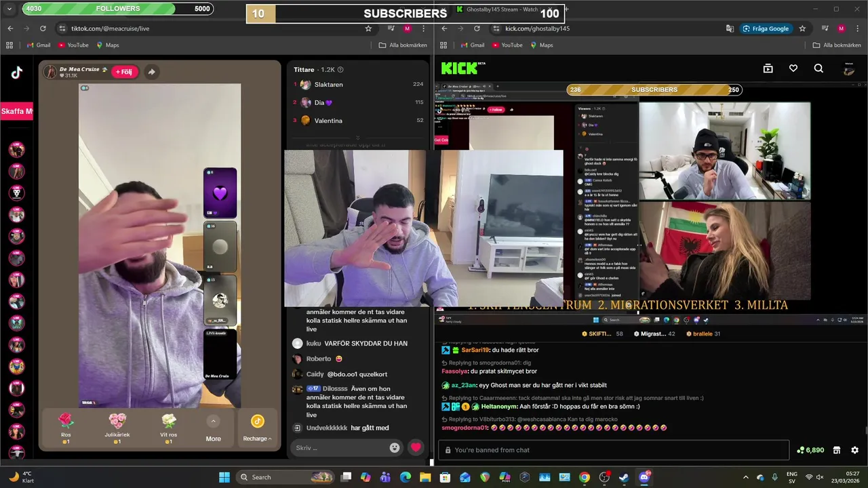Expand the top viewers list chevron
The image size is (868, 488).
pos(357,138)
